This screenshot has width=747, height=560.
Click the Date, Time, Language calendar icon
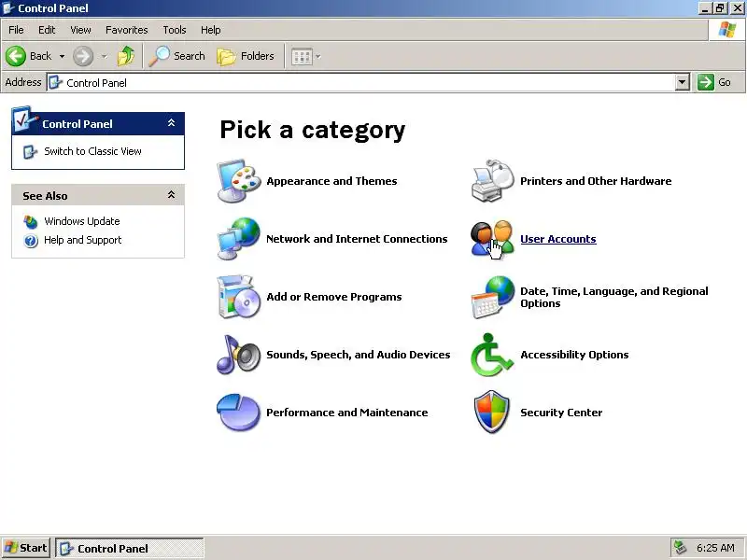click(493, 297)
